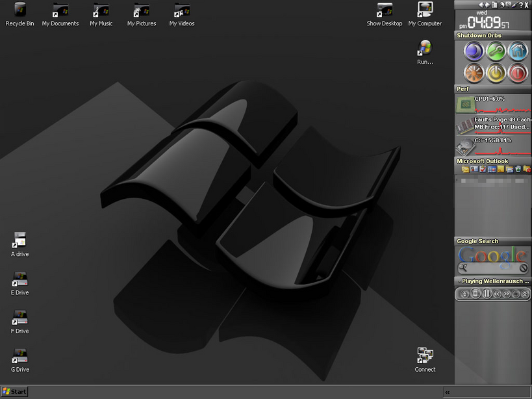
Task: Click the red shutdown orb
Action: 518,72
